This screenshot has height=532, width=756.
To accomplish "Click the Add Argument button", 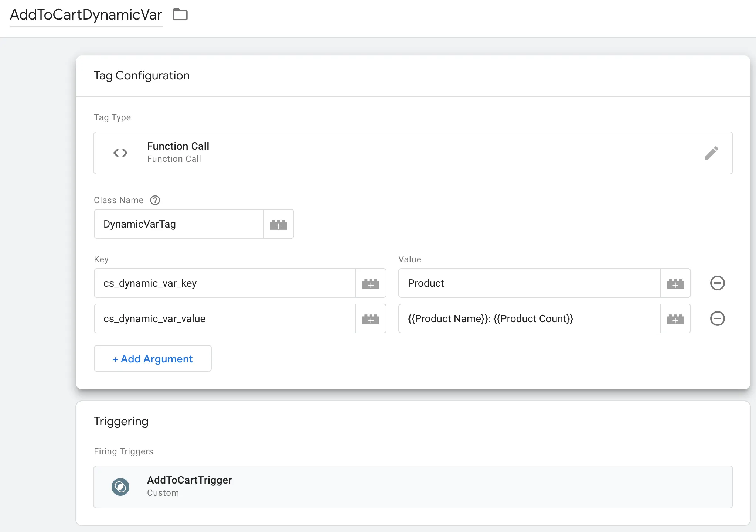I will tap(153, 359).
